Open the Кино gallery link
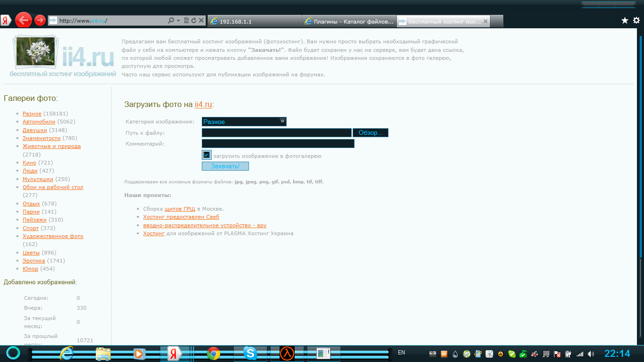644x362 pixels. (29, 163)
